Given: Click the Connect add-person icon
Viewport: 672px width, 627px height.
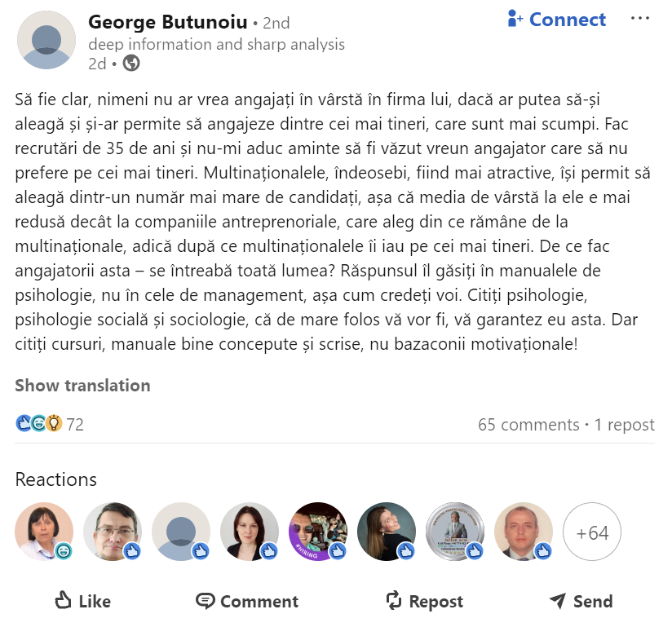Looking at the screenshot, I should tap(515, 19).
